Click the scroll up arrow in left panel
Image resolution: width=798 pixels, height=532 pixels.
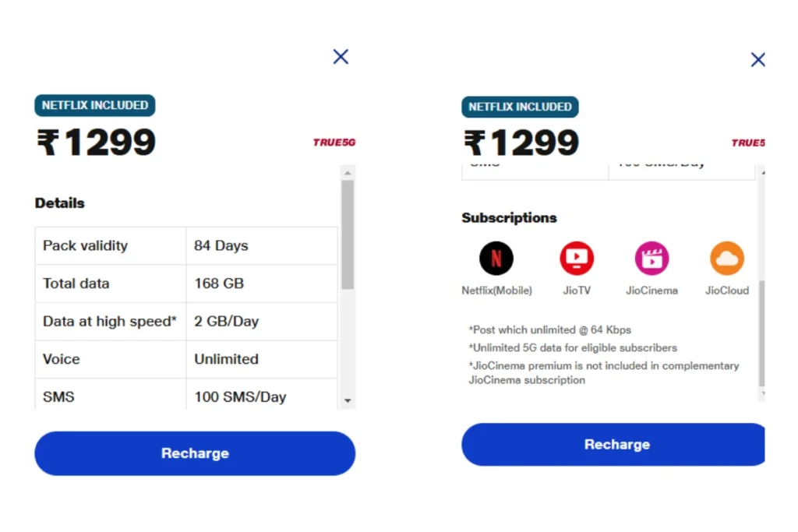[x=348, y=174]
